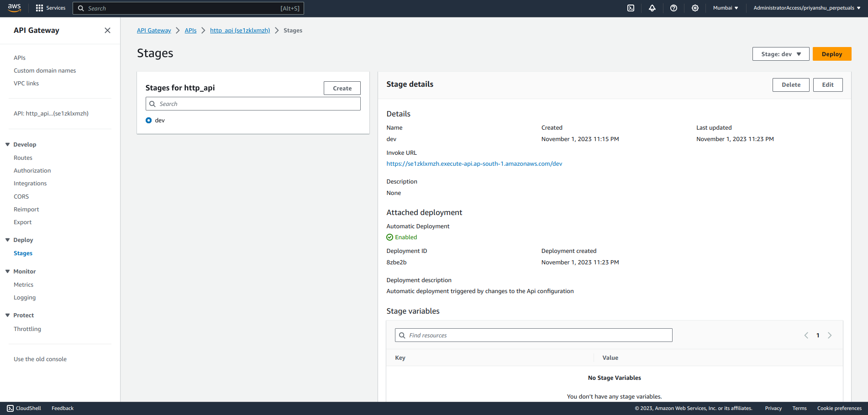This screenshot has width=868, height=415.
Task: Open the settings gear in top bar
Action: [x=695, y=8]
